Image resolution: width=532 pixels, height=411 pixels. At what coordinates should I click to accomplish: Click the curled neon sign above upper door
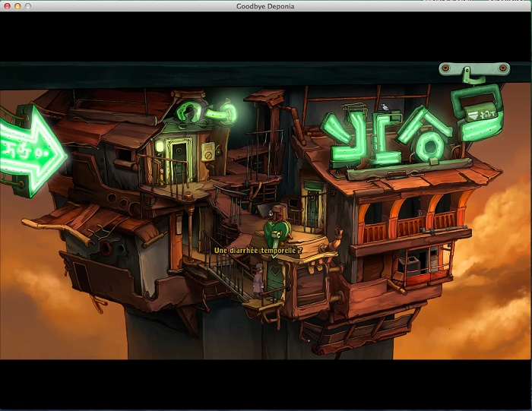coord(206,113)
